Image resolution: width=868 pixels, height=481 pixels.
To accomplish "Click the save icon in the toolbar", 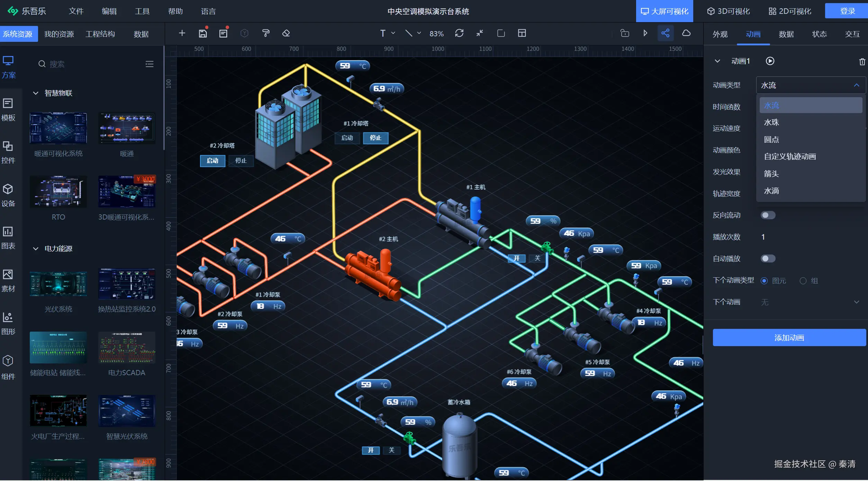I will pos(203,34).
